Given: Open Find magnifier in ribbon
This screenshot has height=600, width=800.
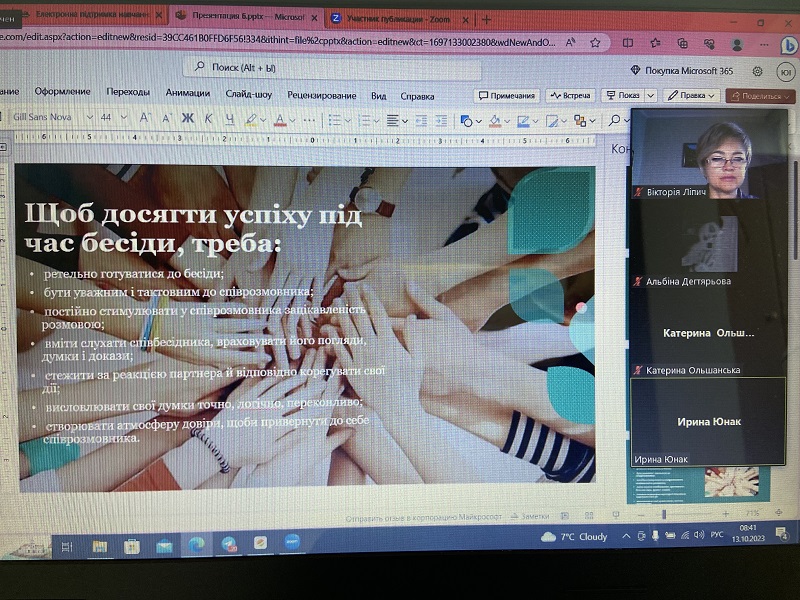Looking at the screenshot, I should pyautogui.click(x=615, y=120).
